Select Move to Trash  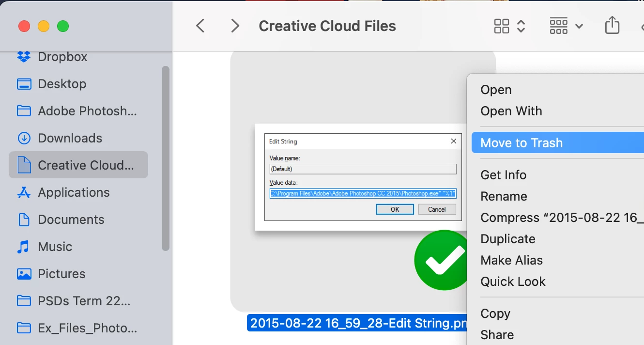click(558, 143)
